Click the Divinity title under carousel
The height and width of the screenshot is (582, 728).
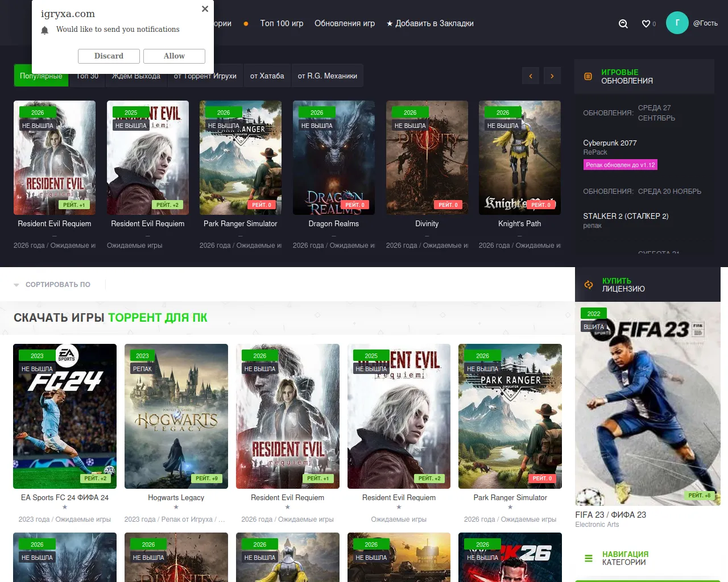[427, 224]
